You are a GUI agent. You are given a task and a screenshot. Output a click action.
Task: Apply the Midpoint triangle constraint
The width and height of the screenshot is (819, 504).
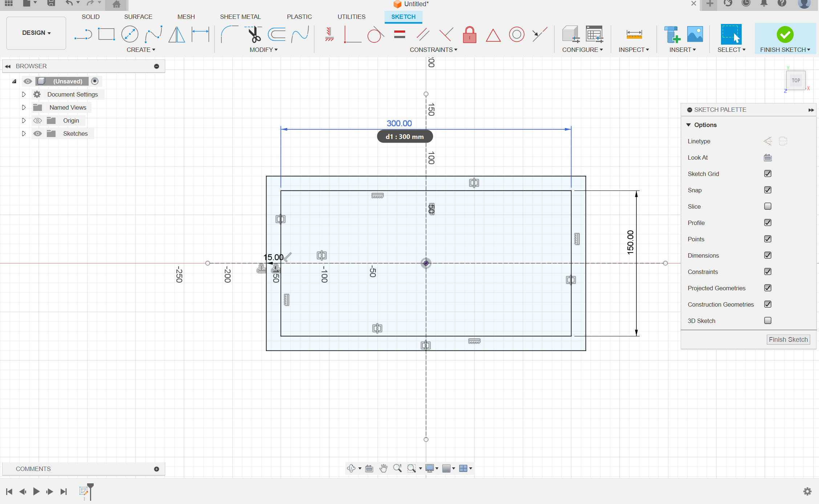click(x=493, y=35)
